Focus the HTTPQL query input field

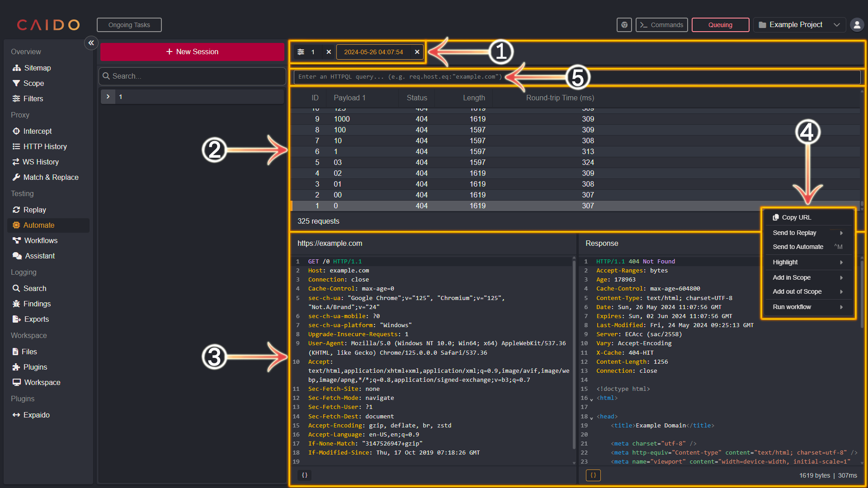coord(577,77)
